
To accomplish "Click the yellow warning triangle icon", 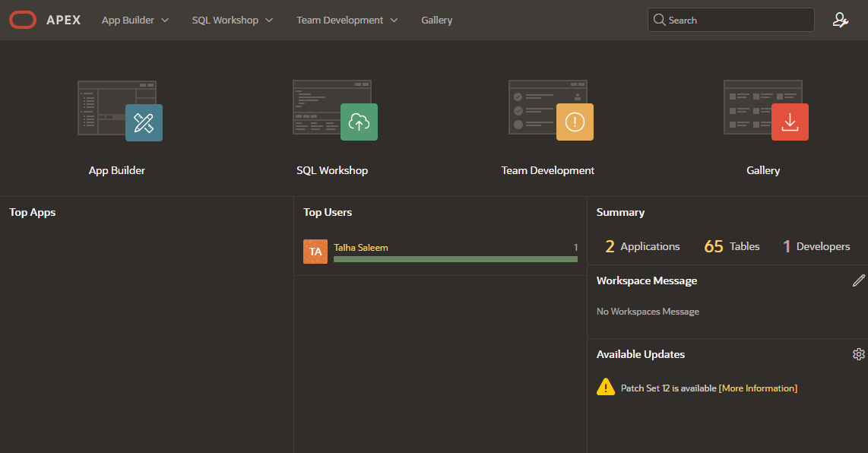I will coord(606,387).
